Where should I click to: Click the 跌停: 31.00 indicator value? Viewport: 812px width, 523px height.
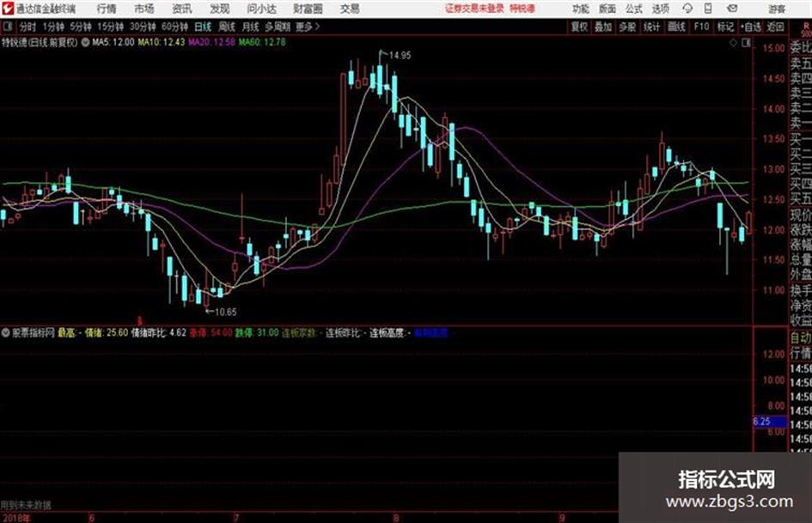coord(257,332)
